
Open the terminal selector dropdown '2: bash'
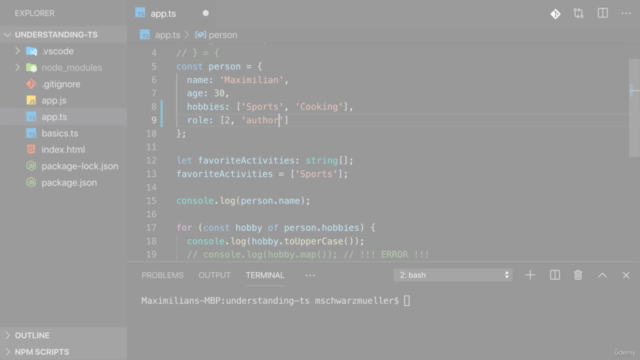pos(453,275)
